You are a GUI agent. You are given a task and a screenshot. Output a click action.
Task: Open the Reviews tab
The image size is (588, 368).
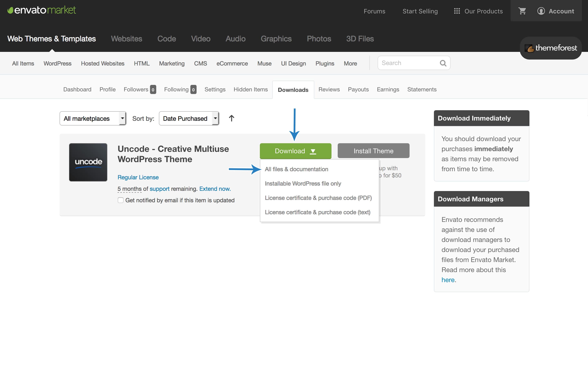point(329,89)
